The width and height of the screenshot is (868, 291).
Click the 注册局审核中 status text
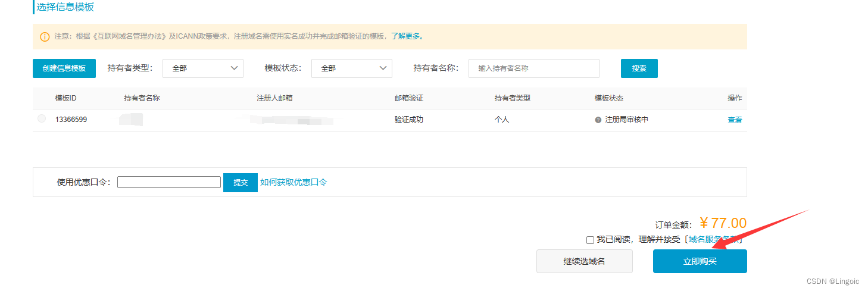[626, 120]
